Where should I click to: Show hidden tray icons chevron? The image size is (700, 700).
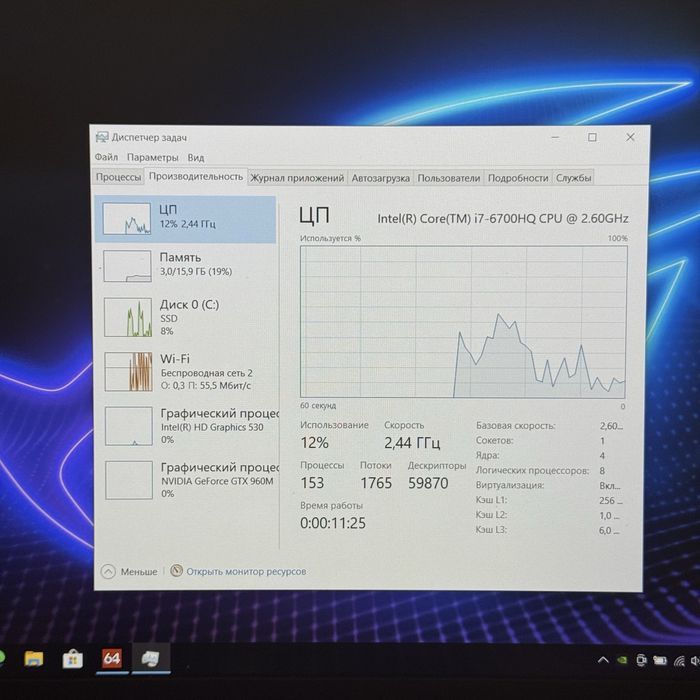[603, 660]
